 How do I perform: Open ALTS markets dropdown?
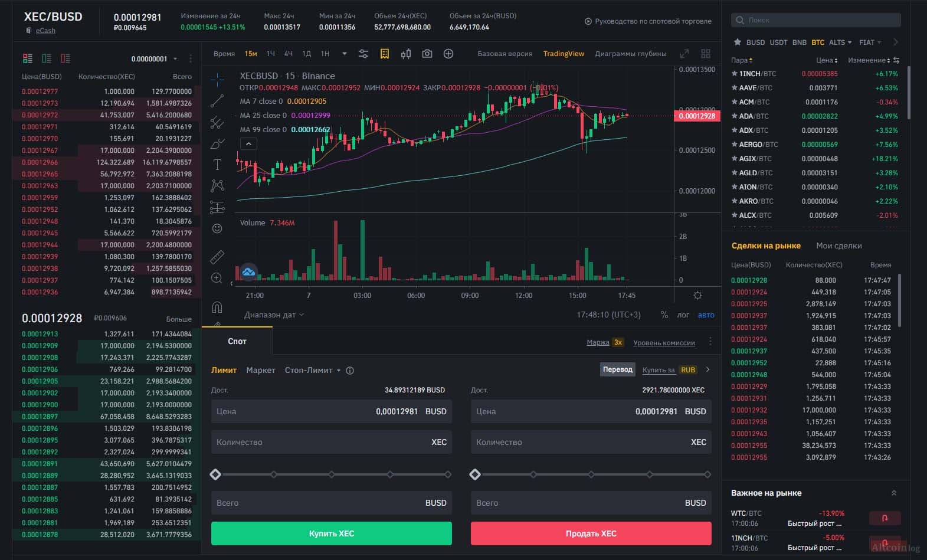840,42
